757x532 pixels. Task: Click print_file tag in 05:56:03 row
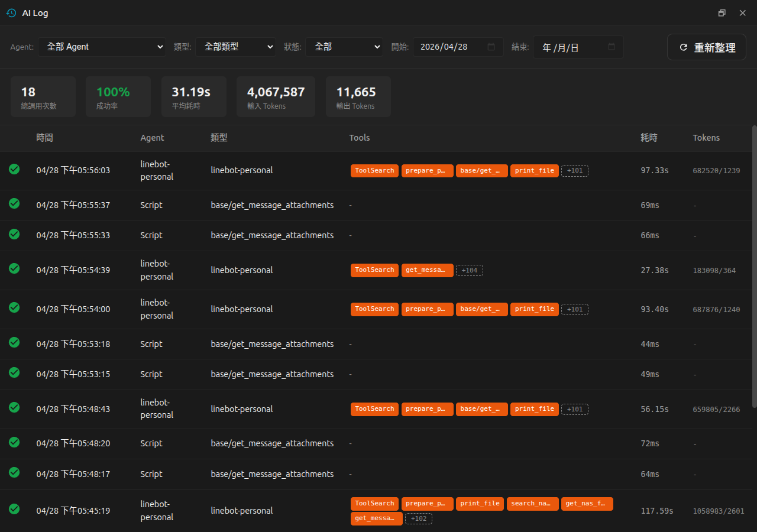coord(535,171)
